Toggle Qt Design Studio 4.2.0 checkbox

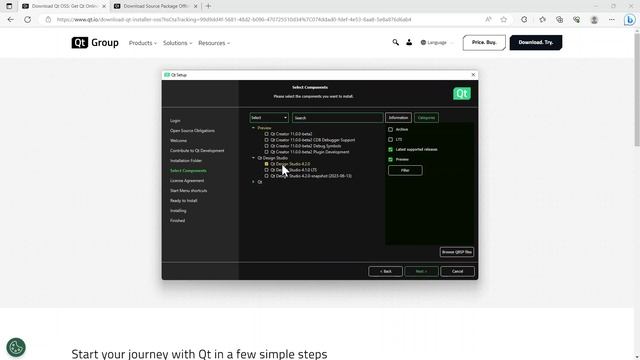coord(267,164)
